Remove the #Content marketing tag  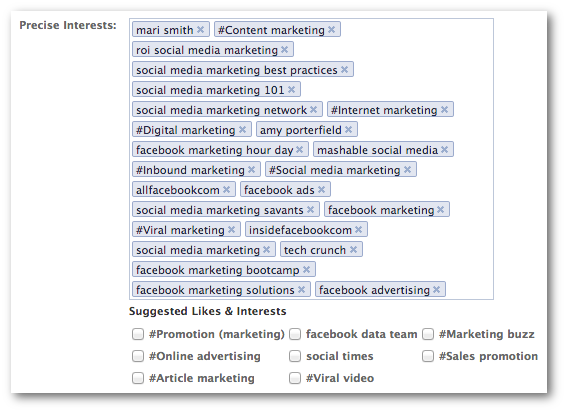pos(331,30)
